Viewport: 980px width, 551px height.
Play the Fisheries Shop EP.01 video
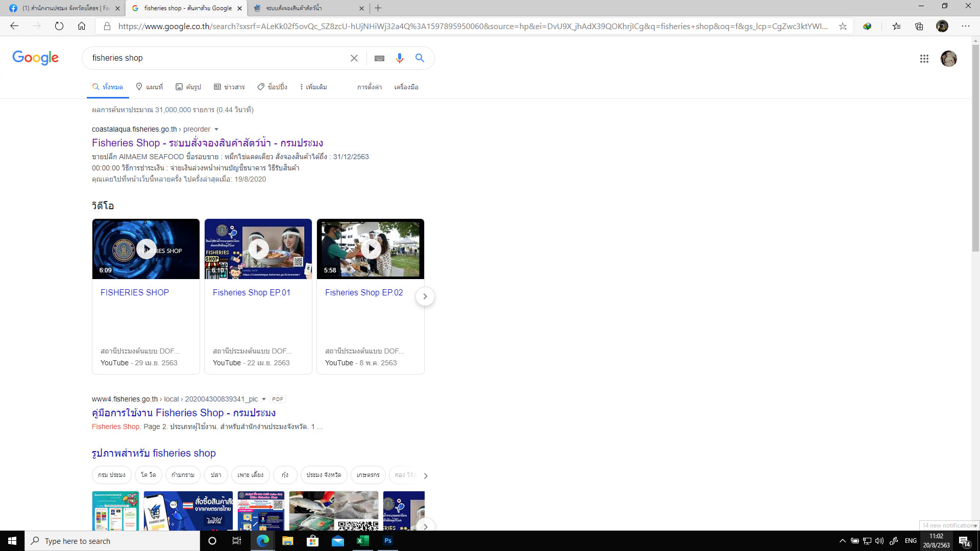point(258,249)
